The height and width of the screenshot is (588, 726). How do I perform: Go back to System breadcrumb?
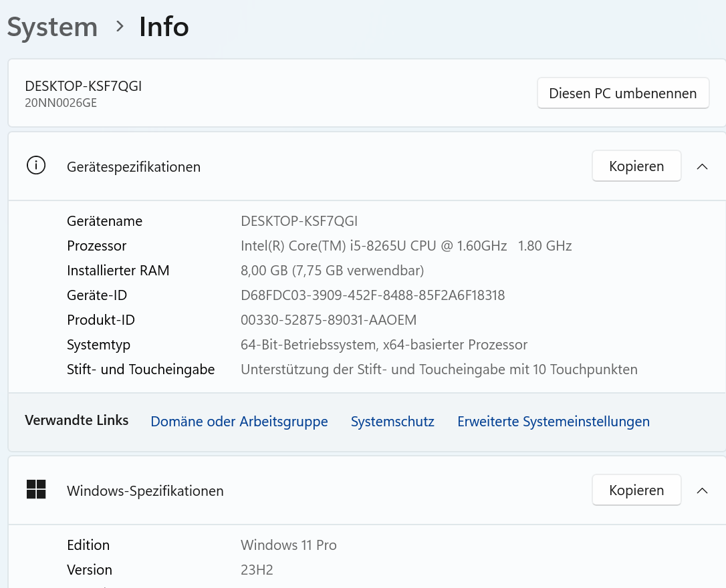click(52, 27)
